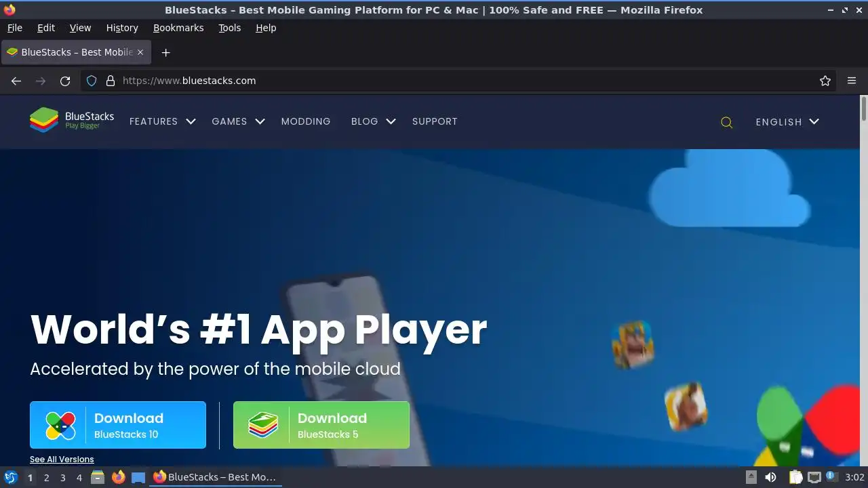This screenshot has width=868, height=488.
Task: Switch to workspace 4 in the pager
Action: pos(79,477)
